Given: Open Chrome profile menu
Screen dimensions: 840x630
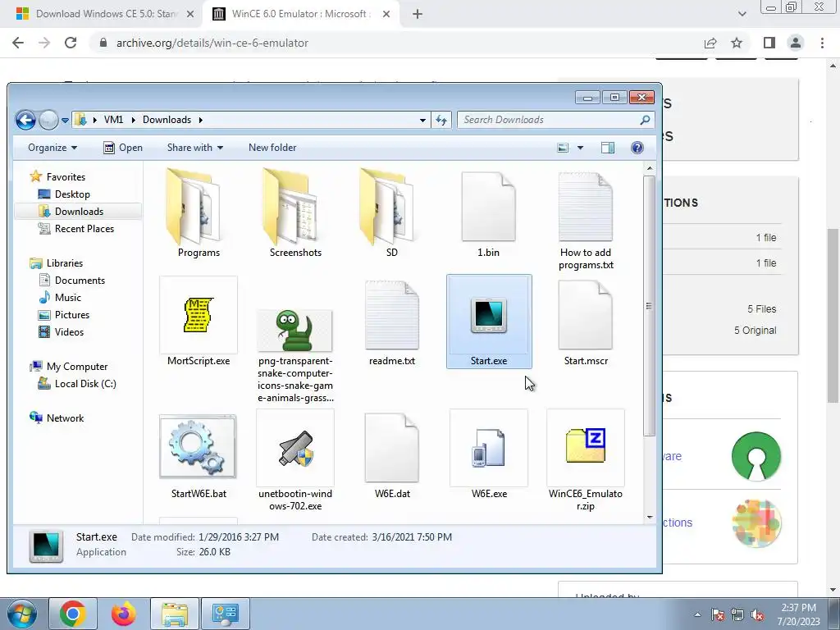Looking at the screenshot, I should (x=796, y=43).
